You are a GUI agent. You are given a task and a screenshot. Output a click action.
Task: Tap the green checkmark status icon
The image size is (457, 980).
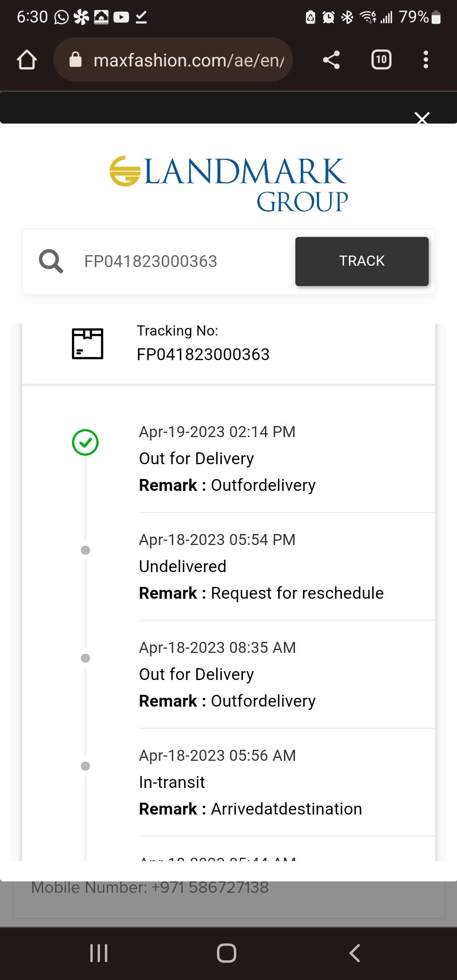(x=85, y=443)
